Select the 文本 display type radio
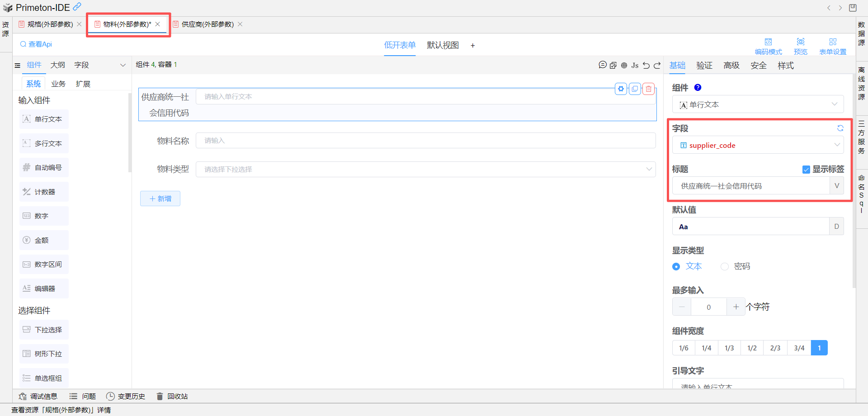868x416 pixels. (676, 267)
